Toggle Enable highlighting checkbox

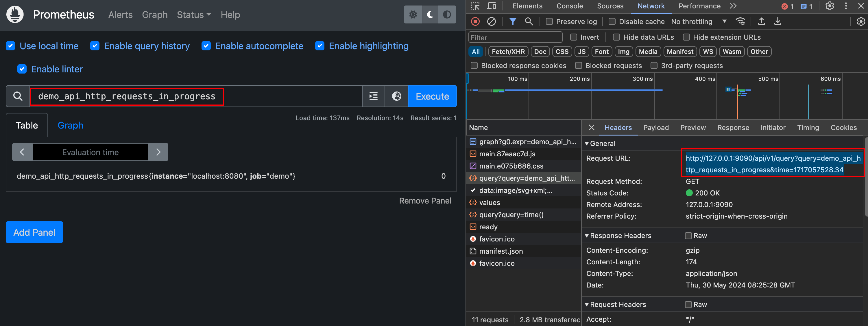(320, 46)
